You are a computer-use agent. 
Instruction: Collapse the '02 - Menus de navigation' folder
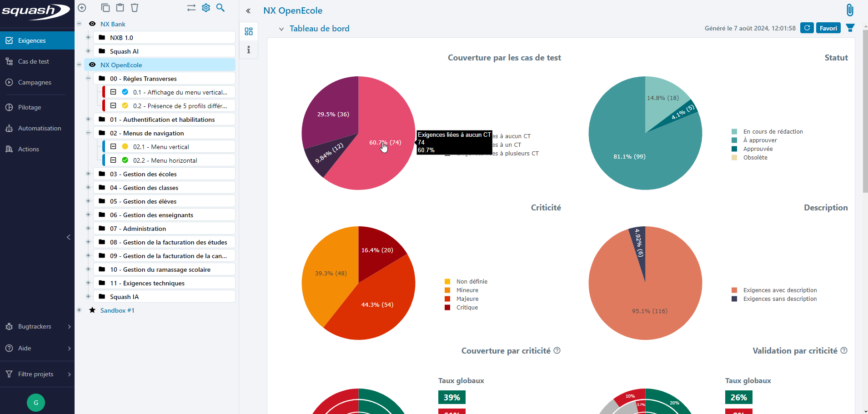click(x=88, y=133)
